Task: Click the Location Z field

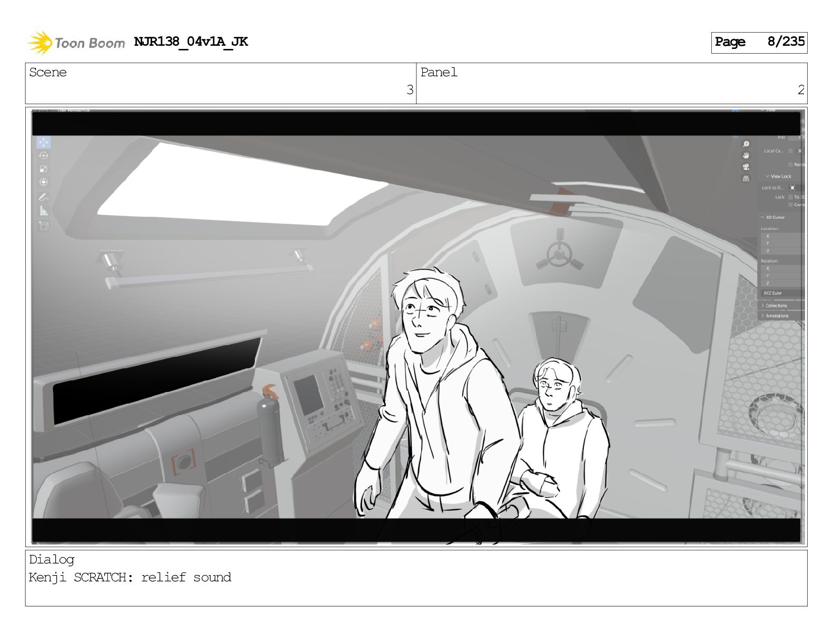Action: click(x=783, y=251)
